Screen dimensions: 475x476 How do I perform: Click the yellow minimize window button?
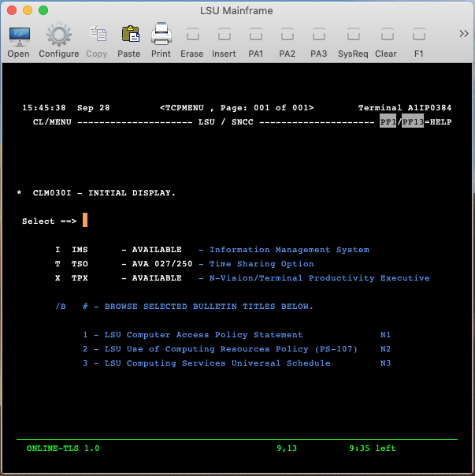pyautogui.click(x=28, y=10)
